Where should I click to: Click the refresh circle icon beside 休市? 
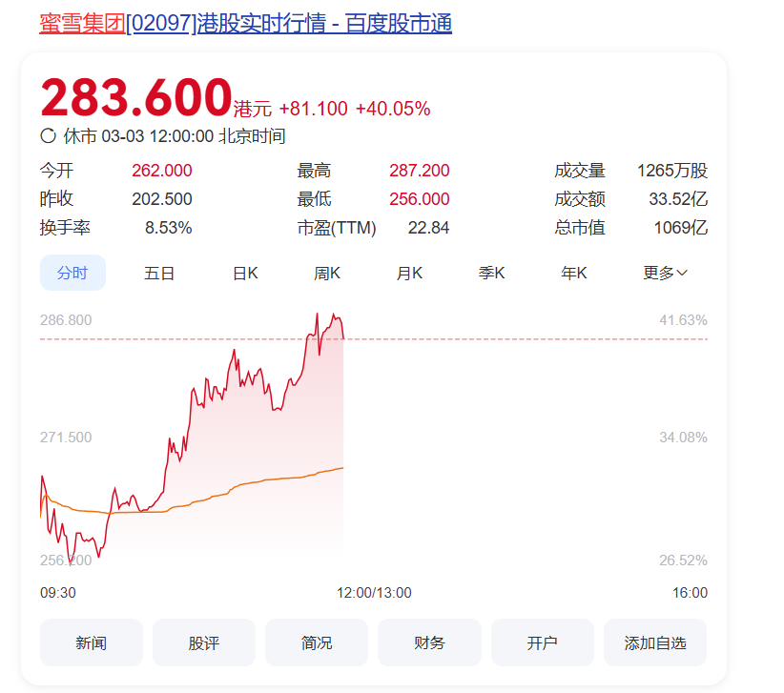[48, 136]
